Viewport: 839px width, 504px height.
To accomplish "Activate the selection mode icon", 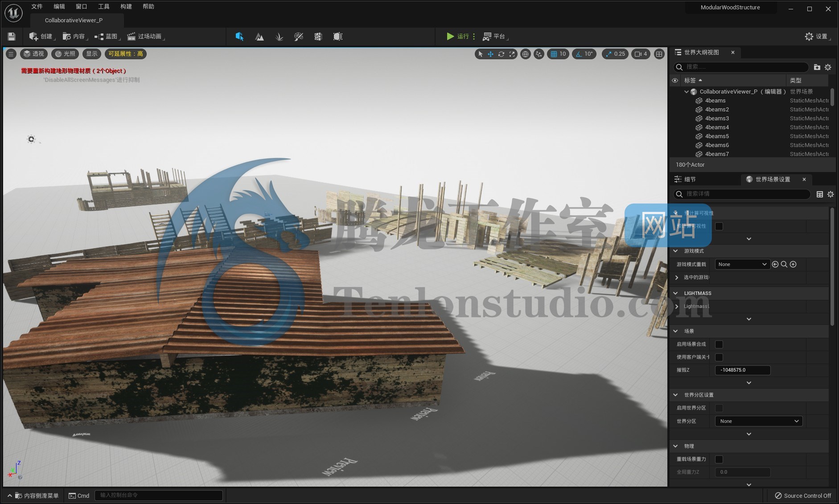I will [x=239, y=37].
